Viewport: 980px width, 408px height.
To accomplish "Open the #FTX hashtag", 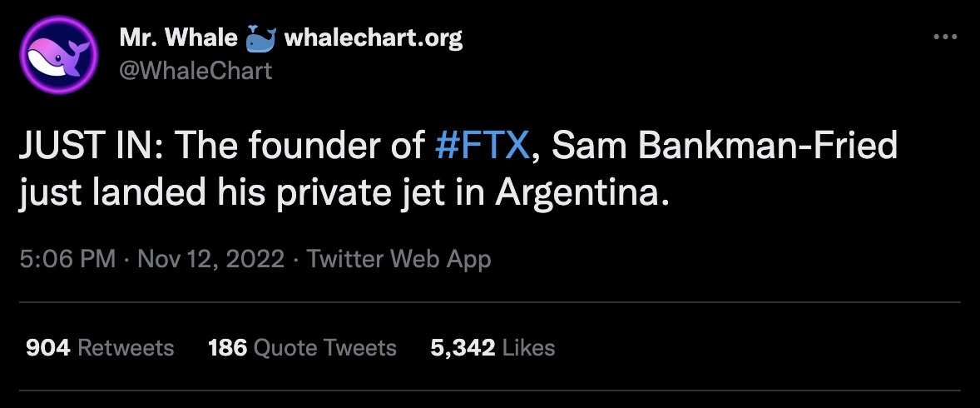I will click(483, 147).
